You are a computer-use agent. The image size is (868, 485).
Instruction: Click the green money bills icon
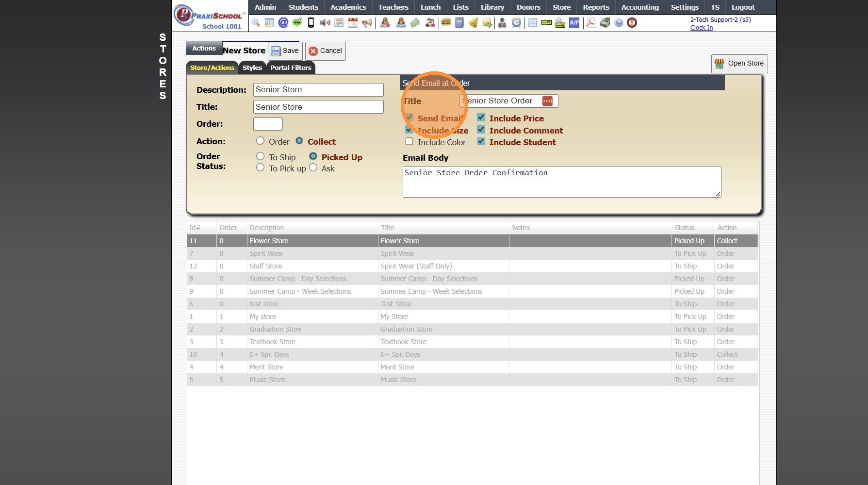tap(415, 23)
